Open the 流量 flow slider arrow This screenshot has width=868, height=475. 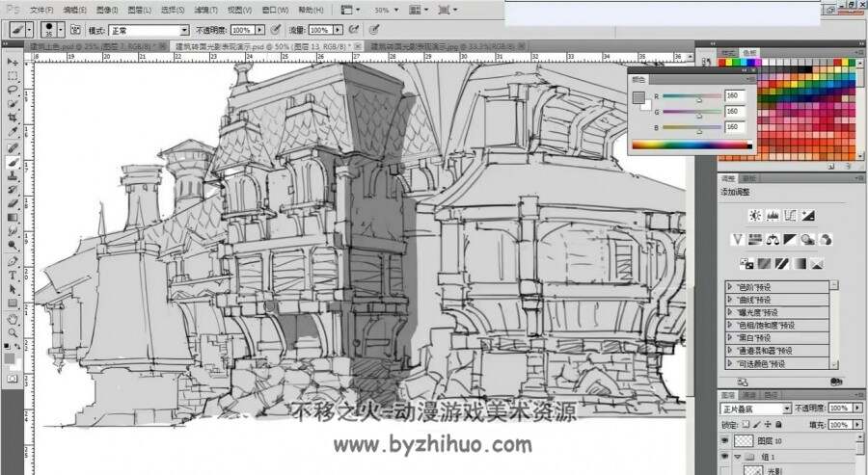coord(338,30)
